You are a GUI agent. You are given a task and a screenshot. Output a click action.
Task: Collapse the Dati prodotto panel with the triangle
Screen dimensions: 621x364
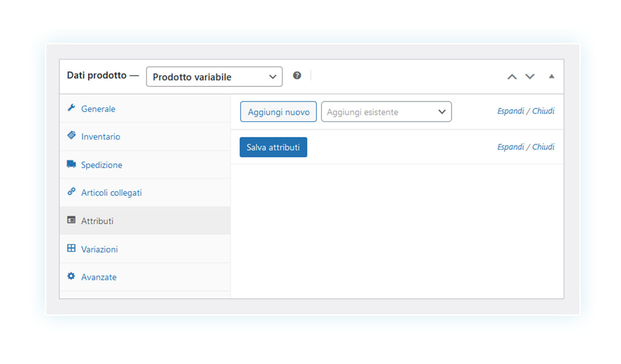(x=551, y=76)
